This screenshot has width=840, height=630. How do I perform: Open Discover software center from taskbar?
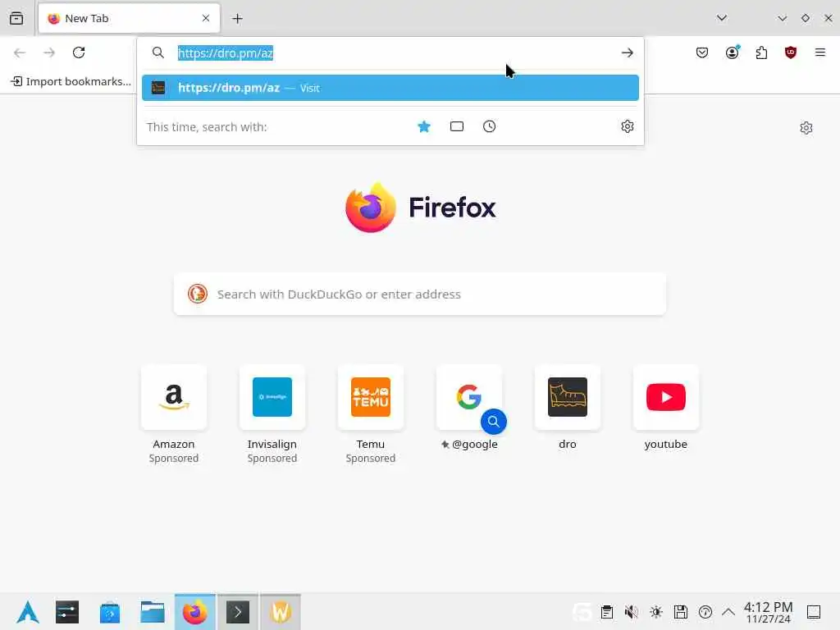pos(110,612)
